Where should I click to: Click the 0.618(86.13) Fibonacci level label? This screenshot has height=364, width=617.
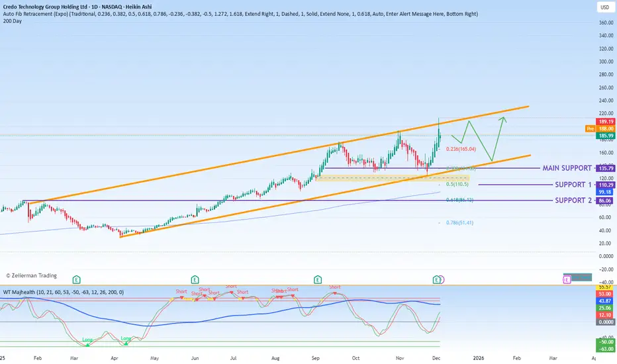click(459, 200)
